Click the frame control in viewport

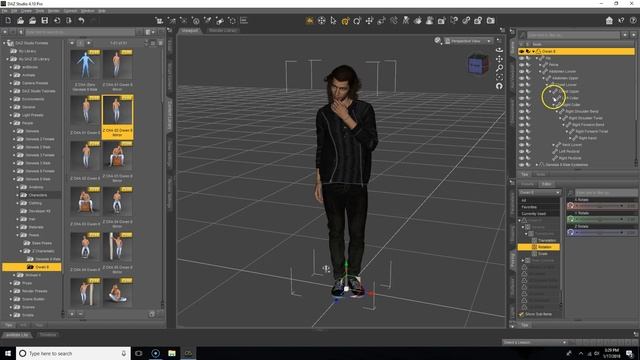499,77
